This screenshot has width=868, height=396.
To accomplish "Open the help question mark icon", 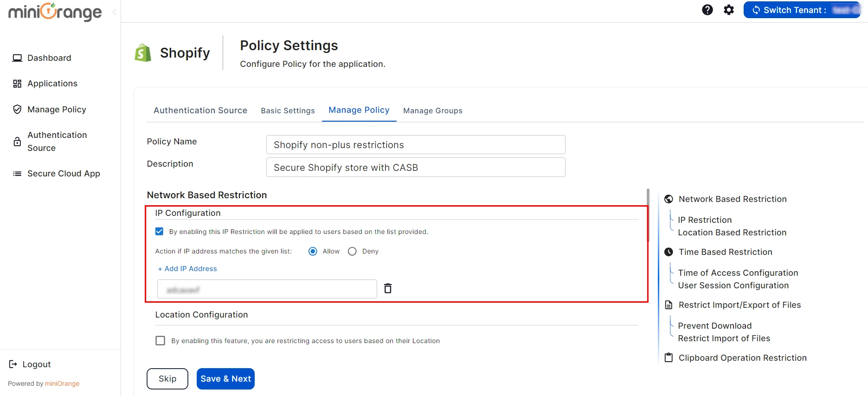I will (x=707, y=10).
